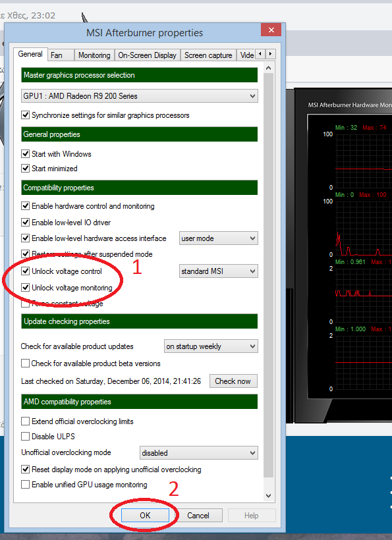The height and width of the screenshot is (540, 392).
Task: Click the Last checked on Saturday date text
Action: (x=111, y=381)
